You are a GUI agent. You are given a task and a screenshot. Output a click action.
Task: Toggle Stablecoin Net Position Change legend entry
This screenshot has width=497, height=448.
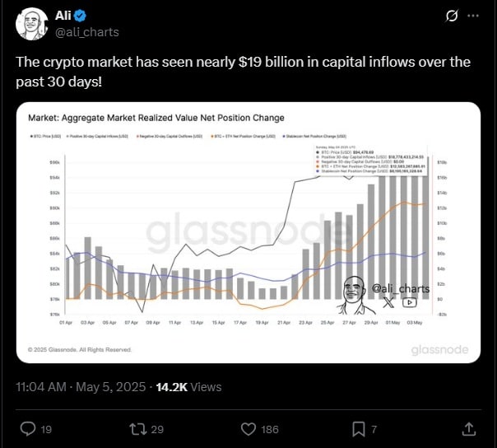point(313,133)
